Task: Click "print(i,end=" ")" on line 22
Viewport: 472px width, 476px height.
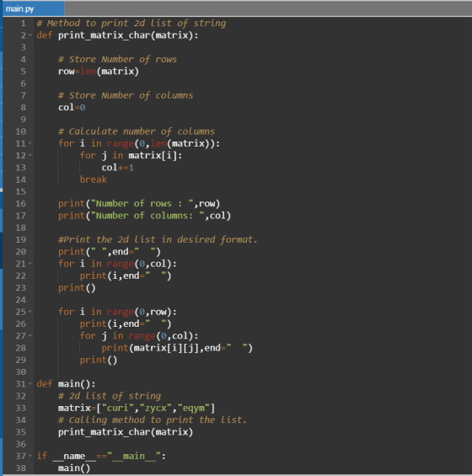Action: point(126,275)
